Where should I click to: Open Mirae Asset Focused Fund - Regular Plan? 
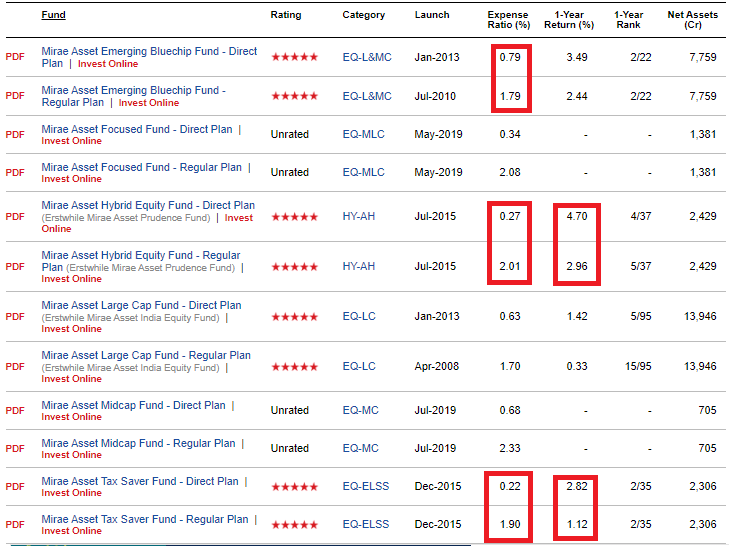141,167
